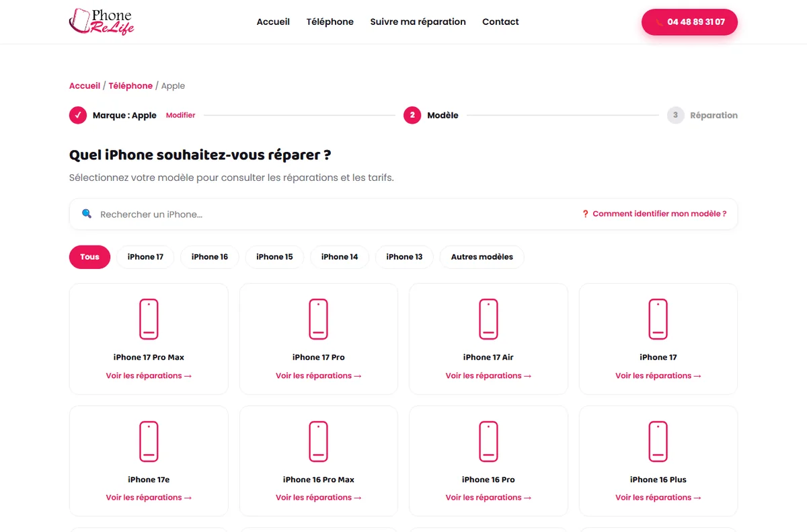Click the iPhone 16 Plus phone icon

658,441
